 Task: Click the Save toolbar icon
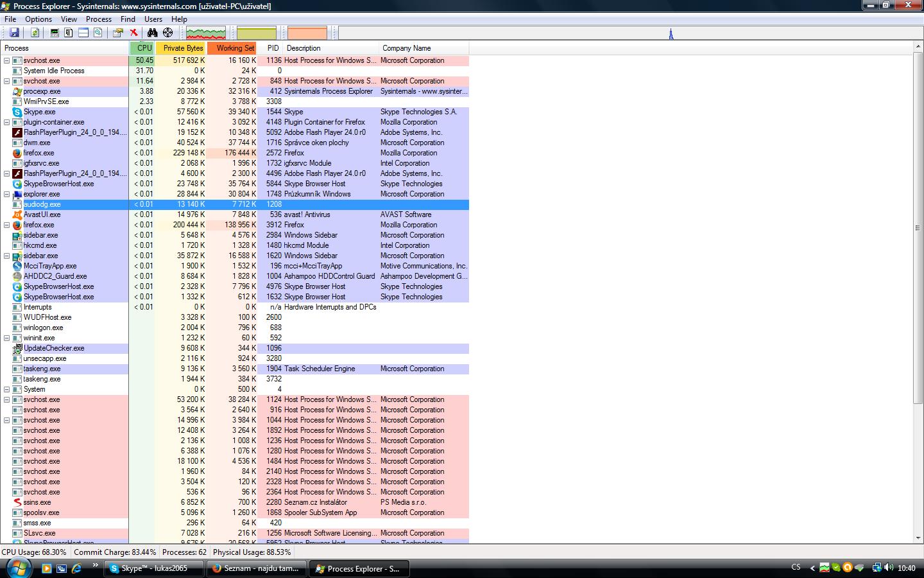pos(14,33)
